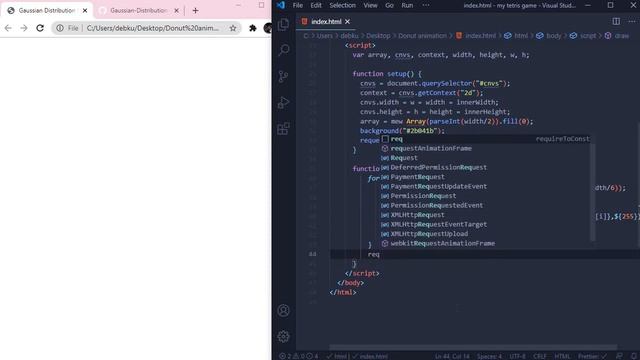Open the Accounts menu icon

(284, 311)
